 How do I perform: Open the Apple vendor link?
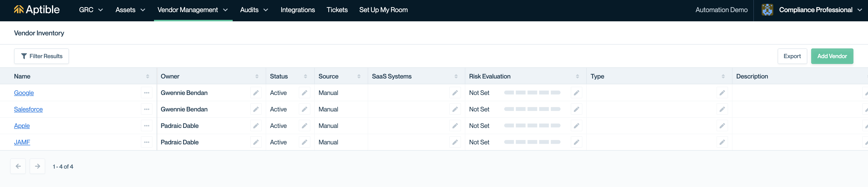point(22,126)
